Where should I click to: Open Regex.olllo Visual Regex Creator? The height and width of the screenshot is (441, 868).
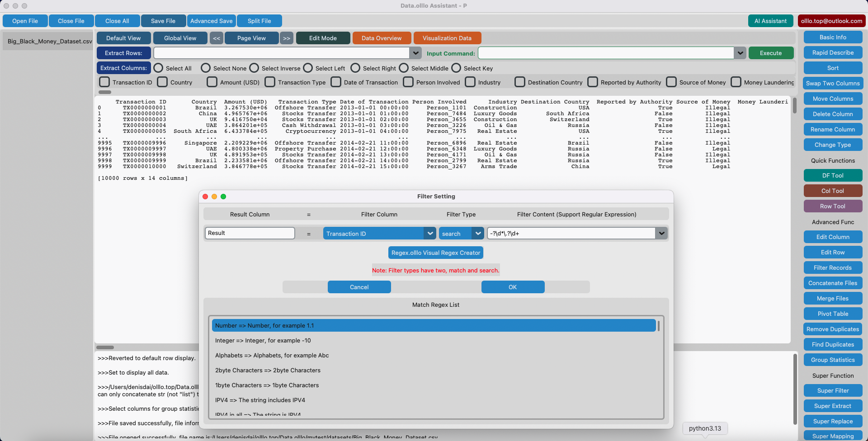coord(436,253)
